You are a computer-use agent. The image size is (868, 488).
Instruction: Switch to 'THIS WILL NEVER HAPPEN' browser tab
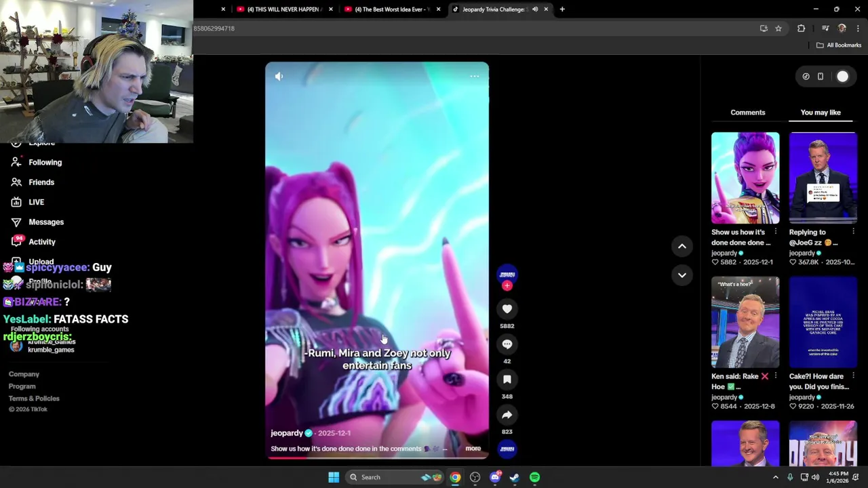pyautogui.click(x=283, y=9)
